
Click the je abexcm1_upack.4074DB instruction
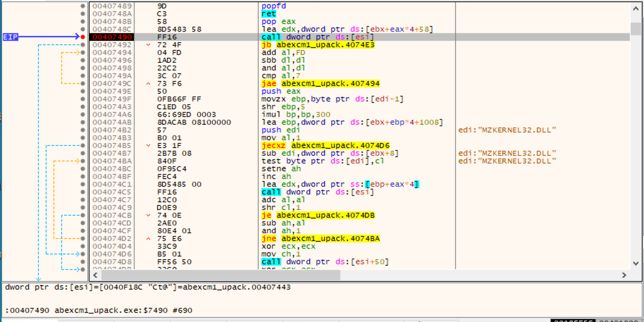[318, 215]
